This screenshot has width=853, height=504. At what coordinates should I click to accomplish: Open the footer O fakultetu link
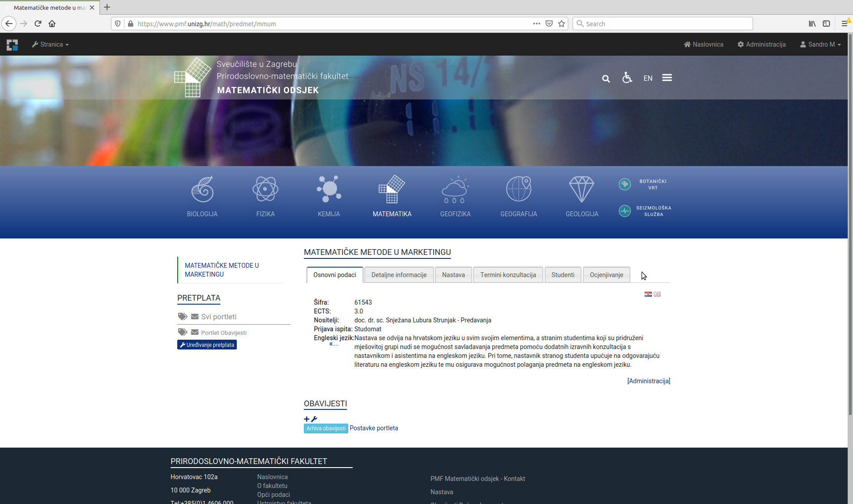tap(272, 486)
